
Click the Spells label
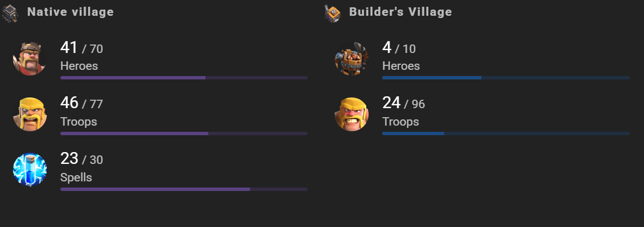click(x=76, y=177)
